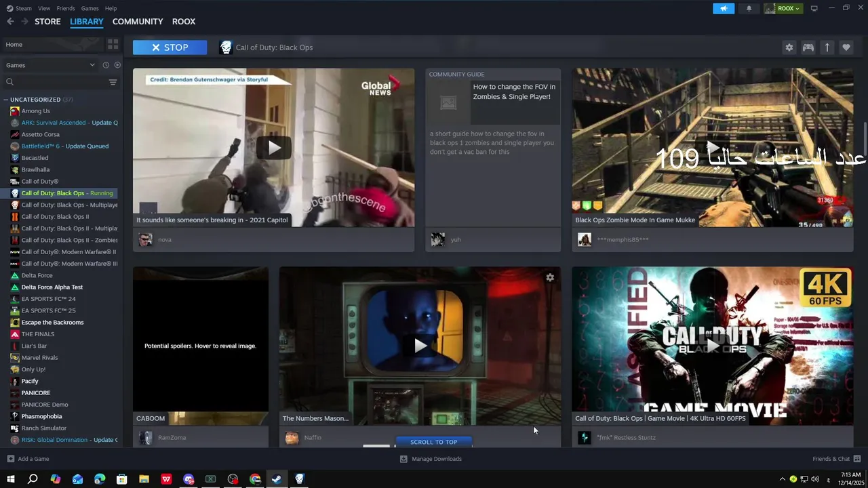868x488 pixels.
Task: Click the library search field
Action: click(x=54, y=82)
